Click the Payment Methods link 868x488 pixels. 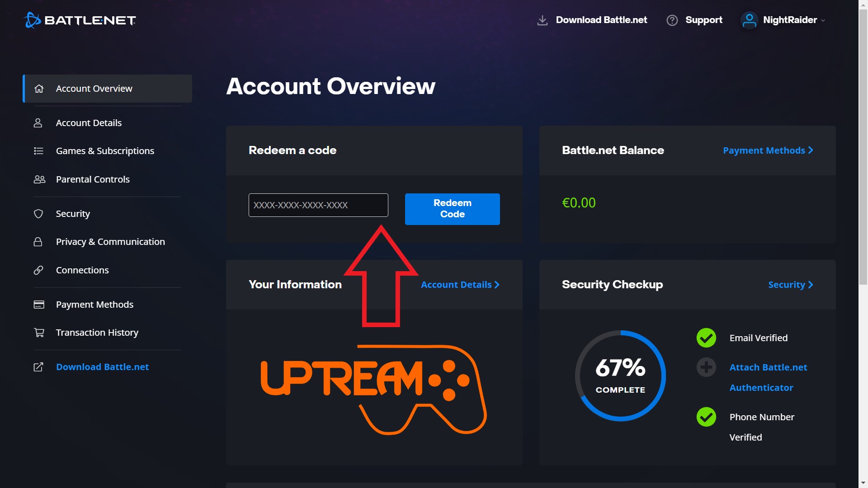[769, 150]
